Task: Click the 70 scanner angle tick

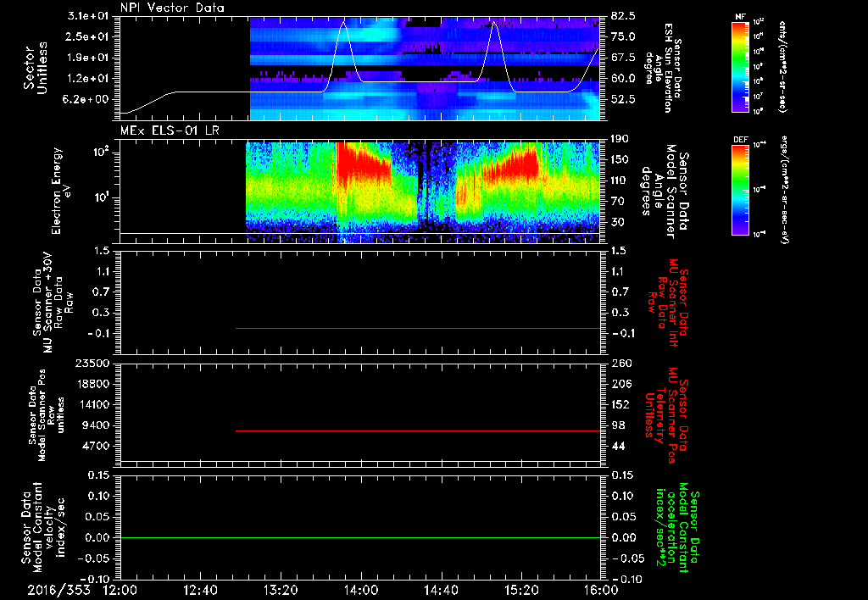Action: [618, 202]
